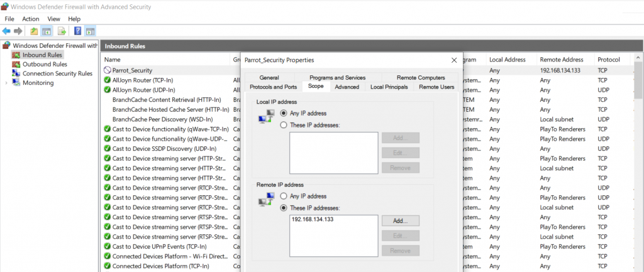
Task: Select Any IP address under Local IP address
Action: pos(283,113)
